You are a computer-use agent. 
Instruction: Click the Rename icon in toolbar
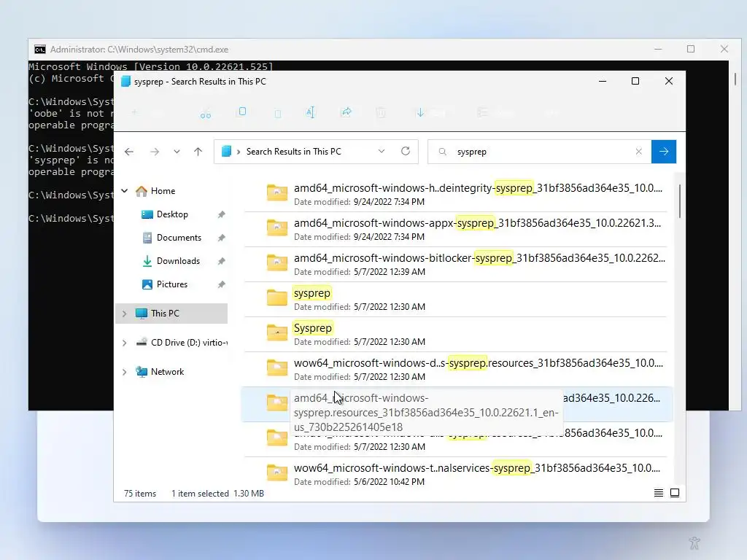pyautogui.click(x=311, y=112)
